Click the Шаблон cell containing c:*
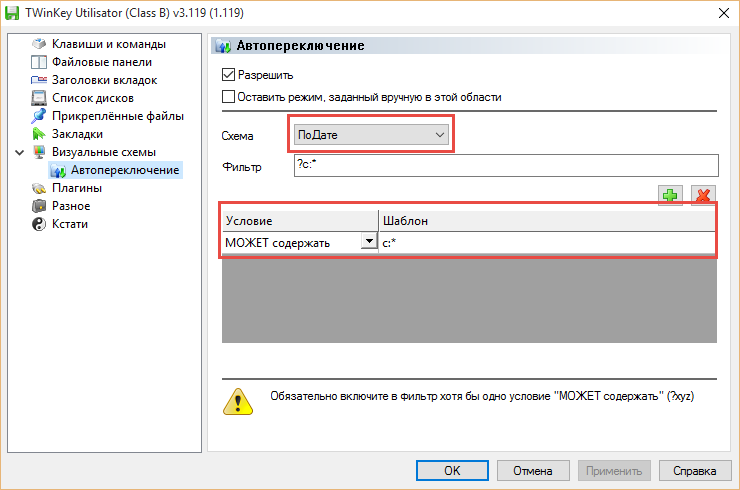Screen dimensions: 740x490 click(547, 243)
